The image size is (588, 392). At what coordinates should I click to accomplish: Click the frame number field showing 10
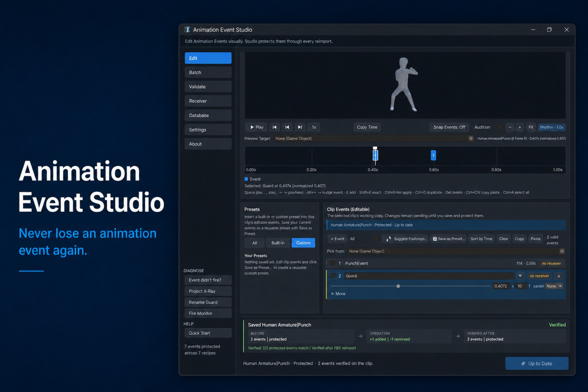[521, 286]
